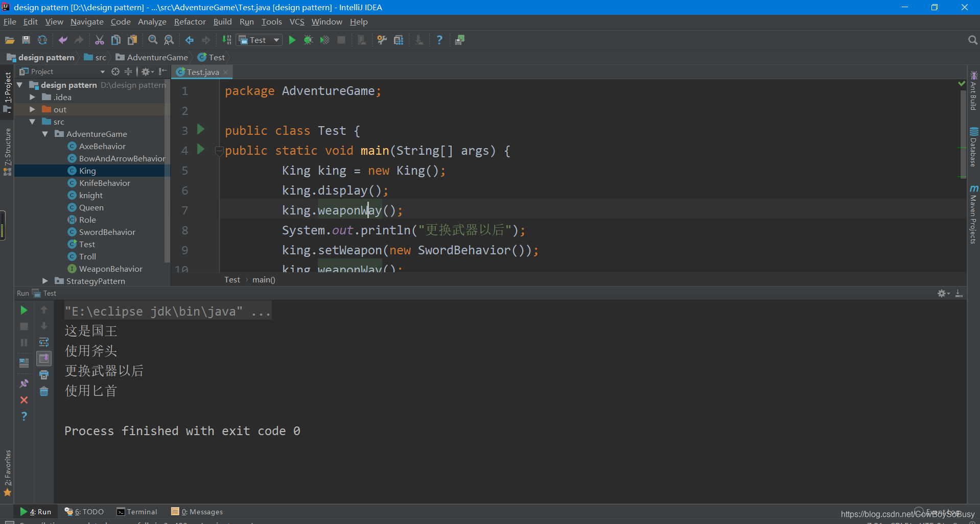The height and width of the screenshot is (524, 980).
Task: Open Maven Projects side panel
Action: [973, 215]
